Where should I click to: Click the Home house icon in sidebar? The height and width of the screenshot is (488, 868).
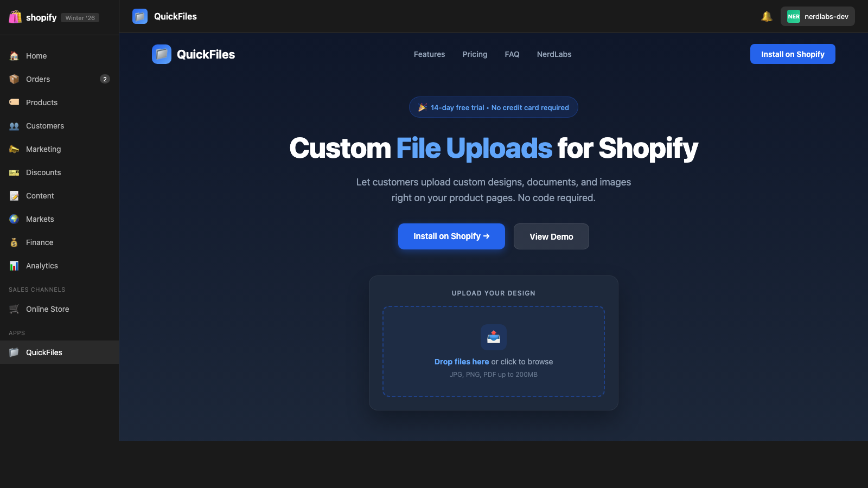(14, 56)
